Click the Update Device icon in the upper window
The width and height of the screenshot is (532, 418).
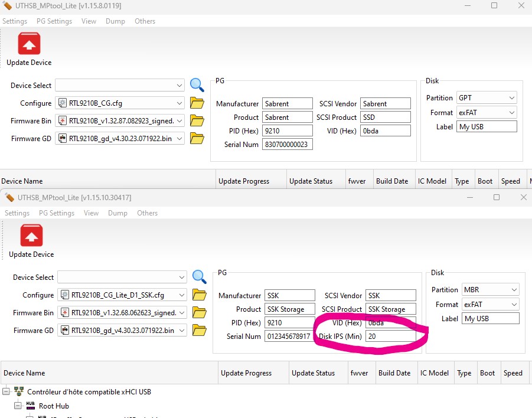29,44
